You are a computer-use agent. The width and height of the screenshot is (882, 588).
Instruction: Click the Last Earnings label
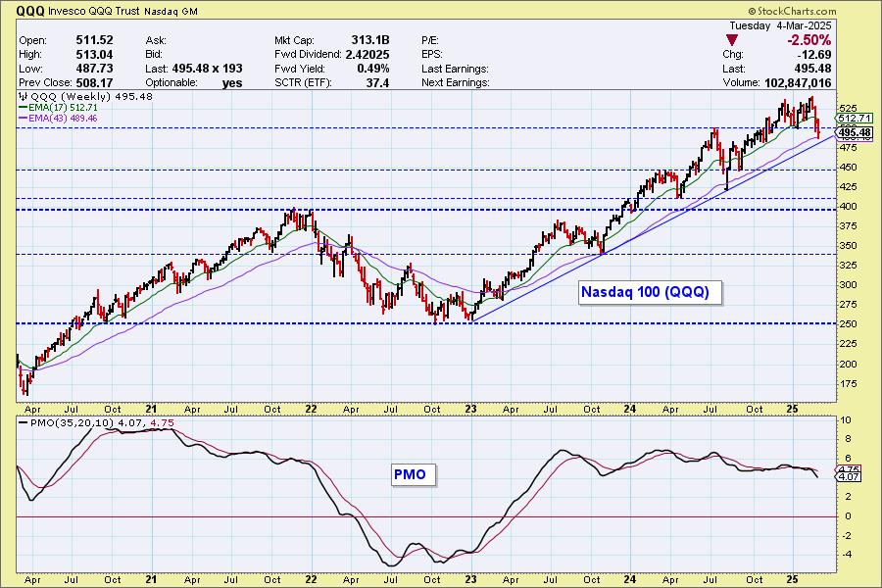pyautogui.click(x=455, y=69)
